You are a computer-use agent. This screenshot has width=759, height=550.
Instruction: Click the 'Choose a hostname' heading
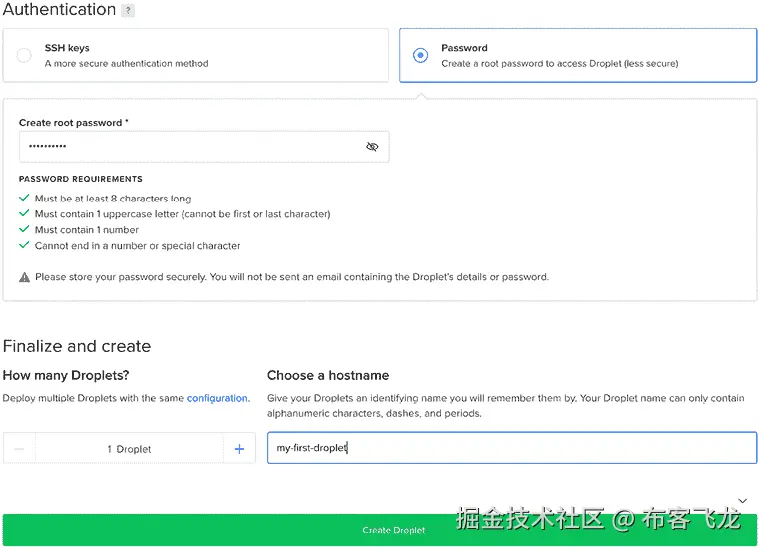[x=328, y=375]
